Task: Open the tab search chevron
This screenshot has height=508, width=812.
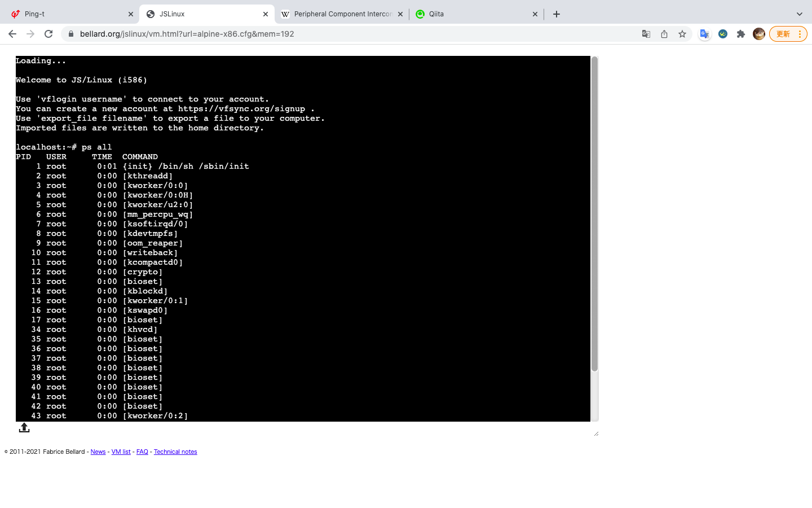Action: coord(800,14)
